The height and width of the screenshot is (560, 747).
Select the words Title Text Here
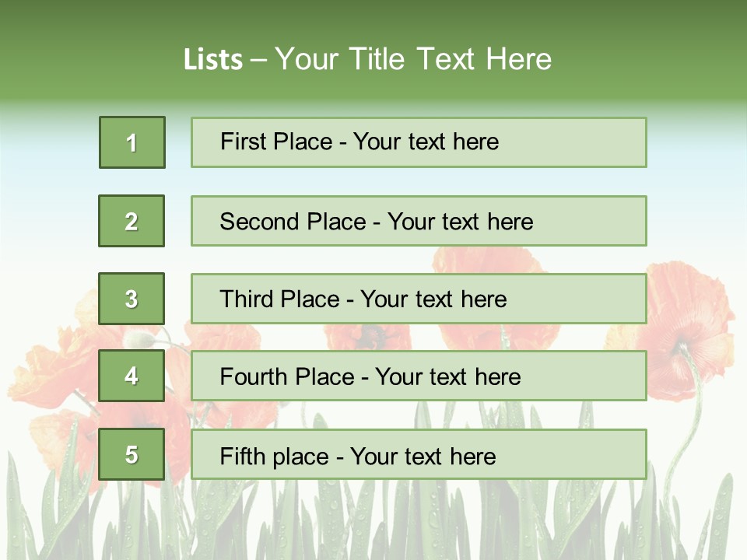pyautogui.click(x=451, y=59)
